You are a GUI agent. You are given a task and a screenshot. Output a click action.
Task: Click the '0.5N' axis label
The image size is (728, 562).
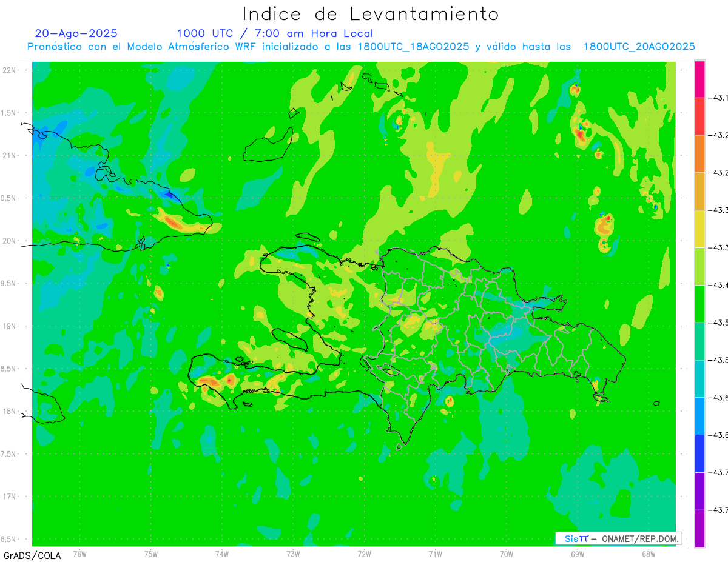(8, 198)
